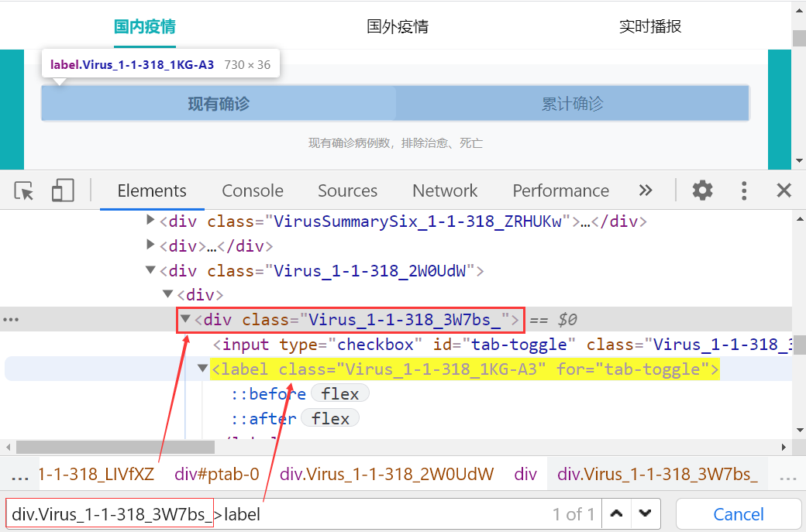806x532 pixels.
Task: Open the Performance tab
Action: click(561, 190)
